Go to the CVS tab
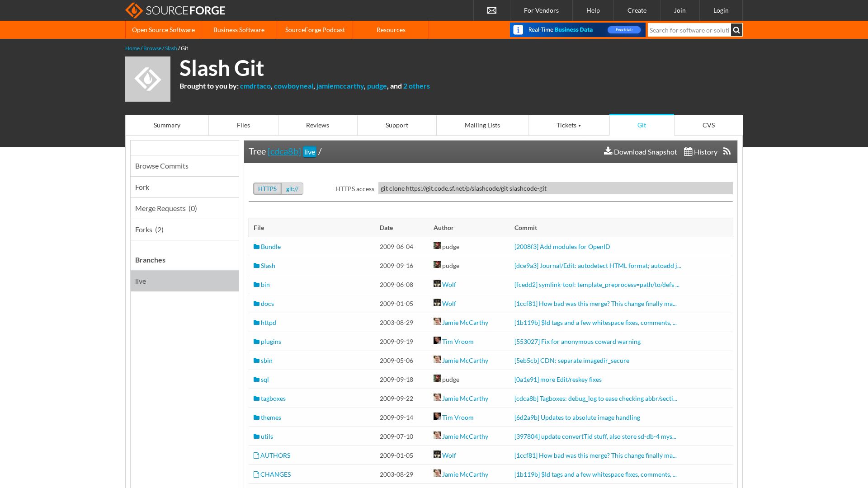The image size is (868, 488). pos(708,125)
